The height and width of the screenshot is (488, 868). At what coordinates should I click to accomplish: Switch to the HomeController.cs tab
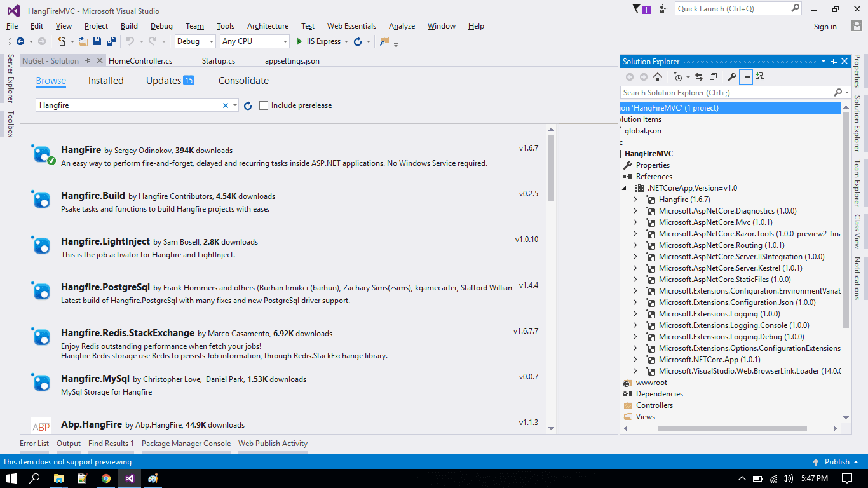(140, 61)
